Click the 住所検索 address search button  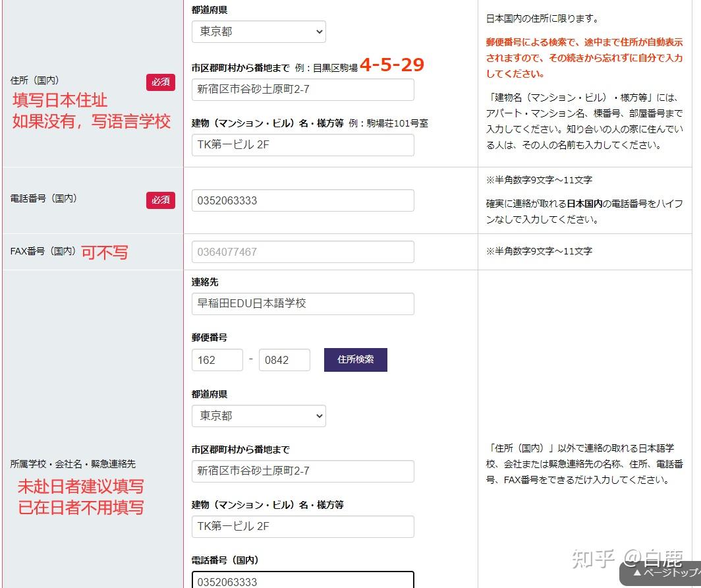click(x=355, y=359)
